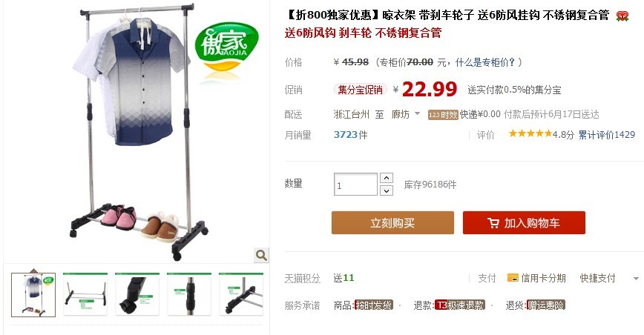The height and width of the screenshot is (335, 644).
Task: Add item with 加入购物车 button
Action: [x=524, y=222]
